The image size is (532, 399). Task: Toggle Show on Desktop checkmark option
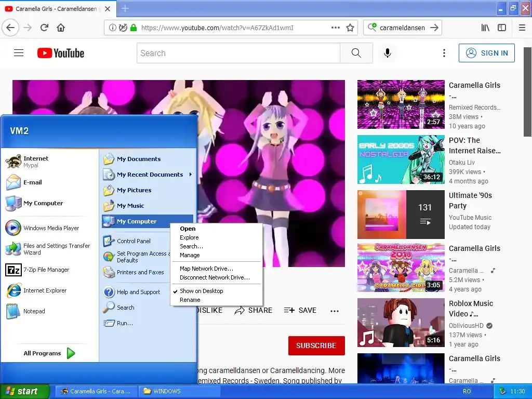[217, 291]
